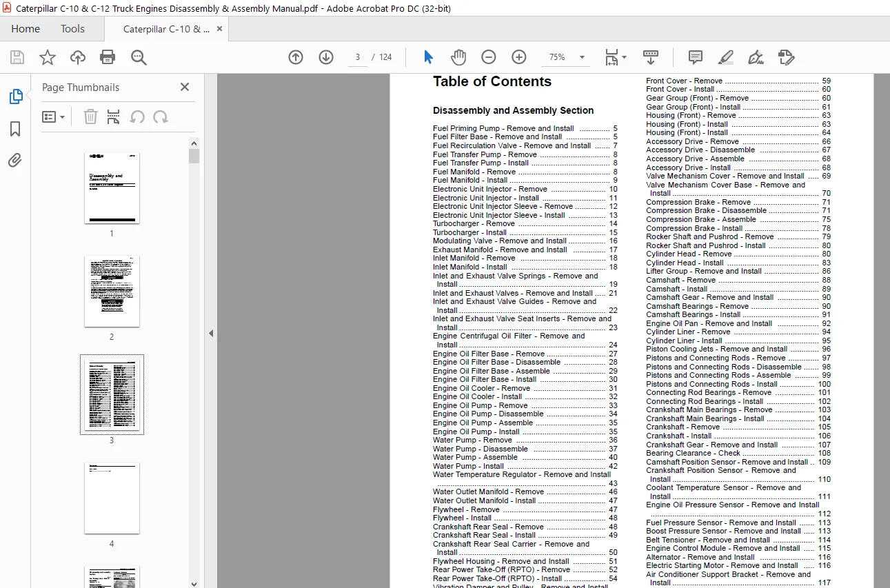
Task: Click the 'Table of Contents' heading
Action: (x=492, y=81)
